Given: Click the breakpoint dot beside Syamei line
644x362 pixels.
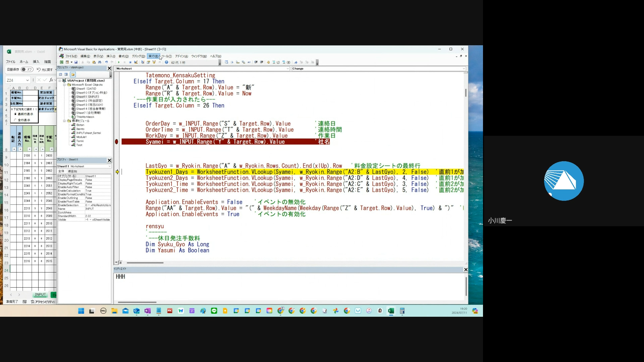Looking at the screenshot, I should tap(117, 142).
